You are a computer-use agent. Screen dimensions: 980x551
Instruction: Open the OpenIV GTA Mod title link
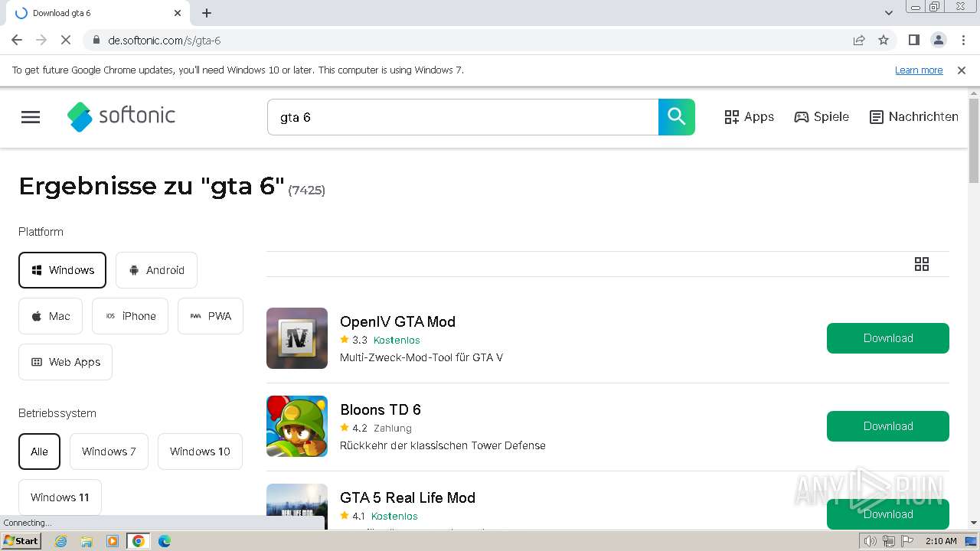(x=397, y=321)
